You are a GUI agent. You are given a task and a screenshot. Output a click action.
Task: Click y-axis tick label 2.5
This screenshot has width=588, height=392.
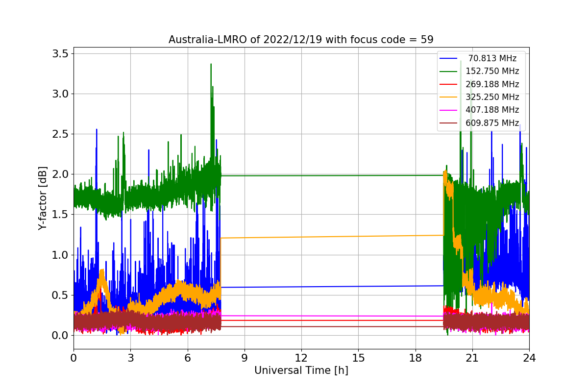pyautogui.click(x=61, y=134)
